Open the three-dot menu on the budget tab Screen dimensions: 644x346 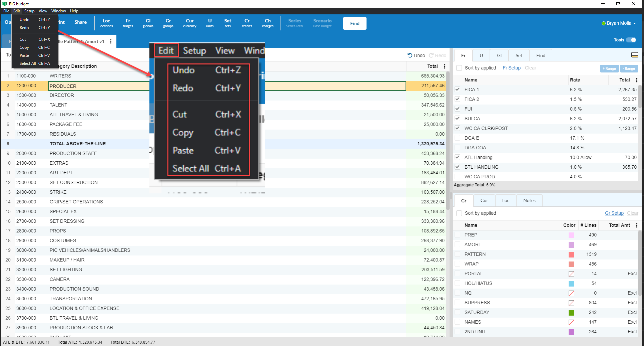[111, 41]
